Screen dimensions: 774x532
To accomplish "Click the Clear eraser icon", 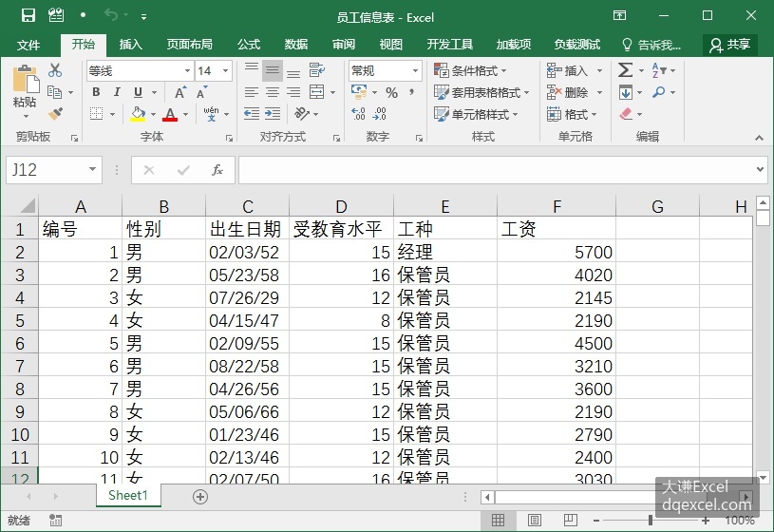I will pos(626,114).
